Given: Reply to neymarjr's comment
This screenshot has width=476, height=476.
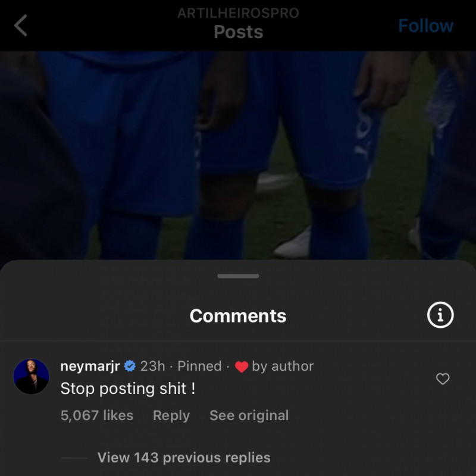Looking at the screenshot, I should click(x=171, y=415).
